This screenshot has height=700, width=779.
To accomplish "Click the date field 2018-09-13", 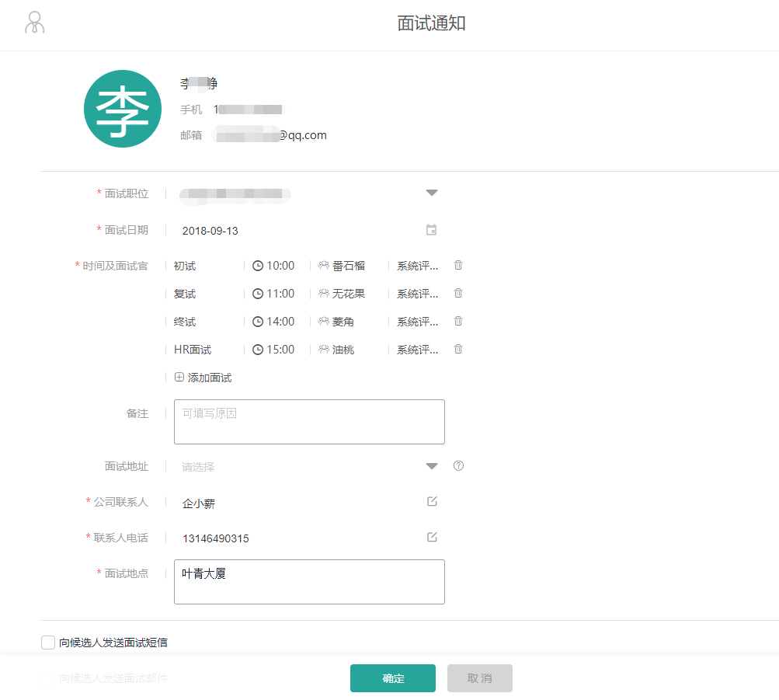I will [210, 231].
